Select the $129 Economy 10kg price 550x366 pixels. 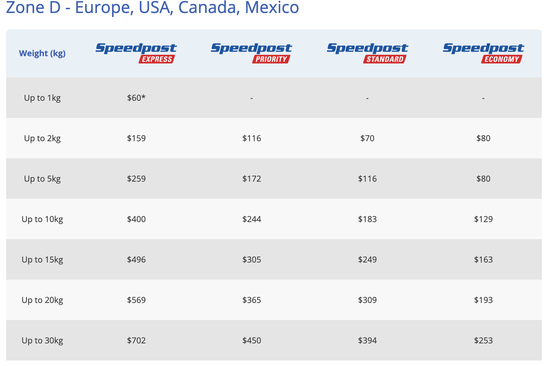pyautogui.click(x=483, y=219)
